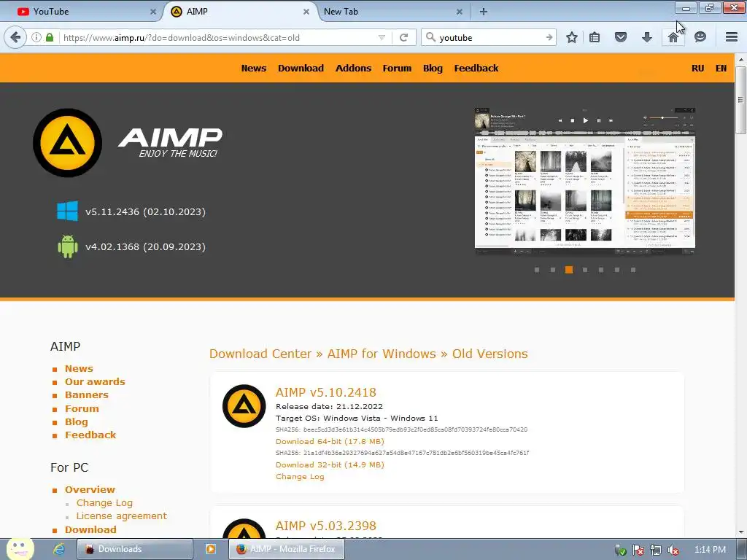
Task: Close the New Tab tab
Action: 460,12
